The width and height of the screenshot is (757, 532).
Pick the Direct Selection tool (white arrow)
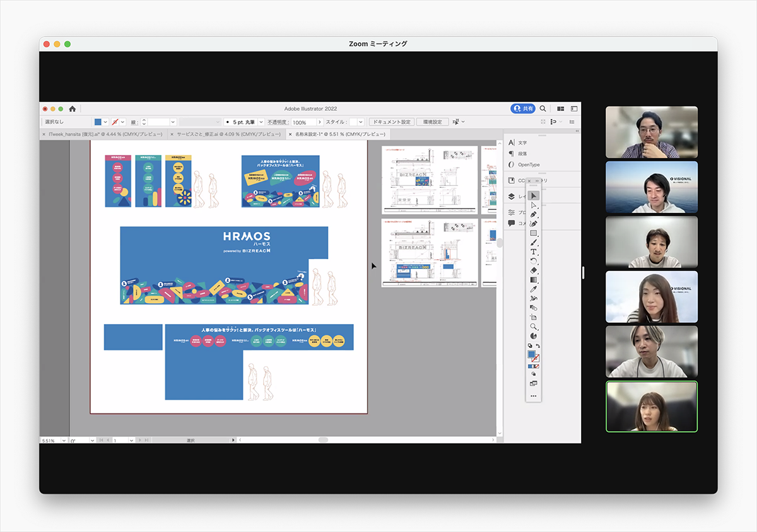point(534,205)
